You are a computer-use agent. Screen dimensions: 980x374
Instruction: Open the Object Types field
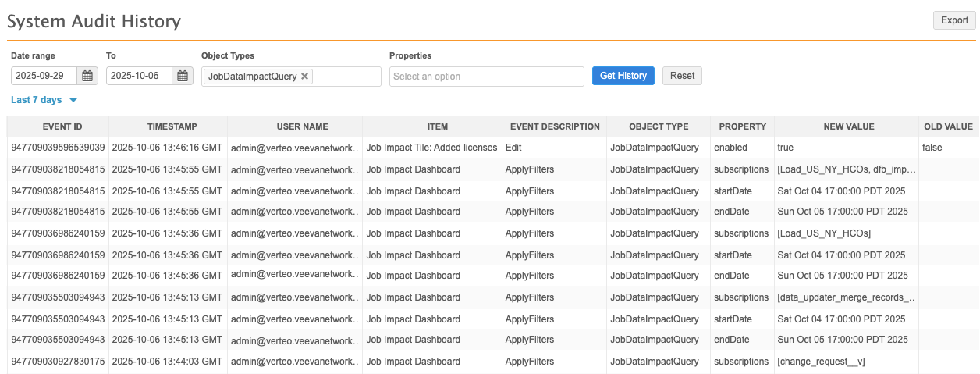346,77
